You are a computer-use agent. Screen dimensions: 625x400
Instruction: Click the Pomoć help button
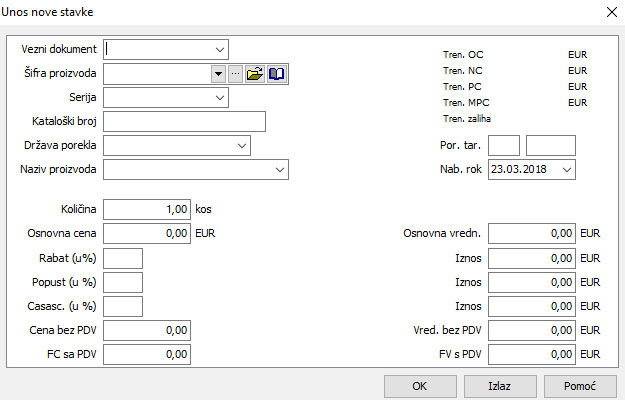573,386
